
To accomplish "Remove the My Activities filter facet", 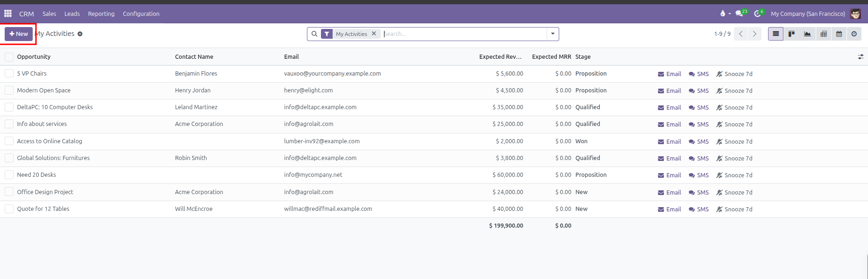I will [374, 34].
